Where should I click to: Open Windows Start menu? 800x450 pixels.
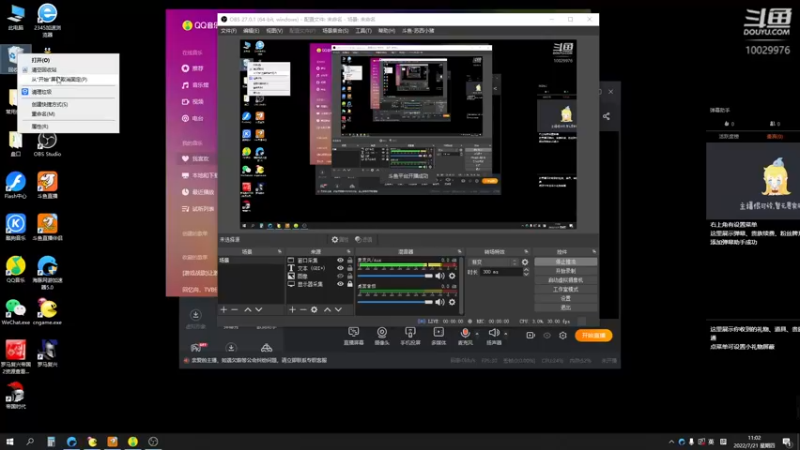tap(10, 442)
